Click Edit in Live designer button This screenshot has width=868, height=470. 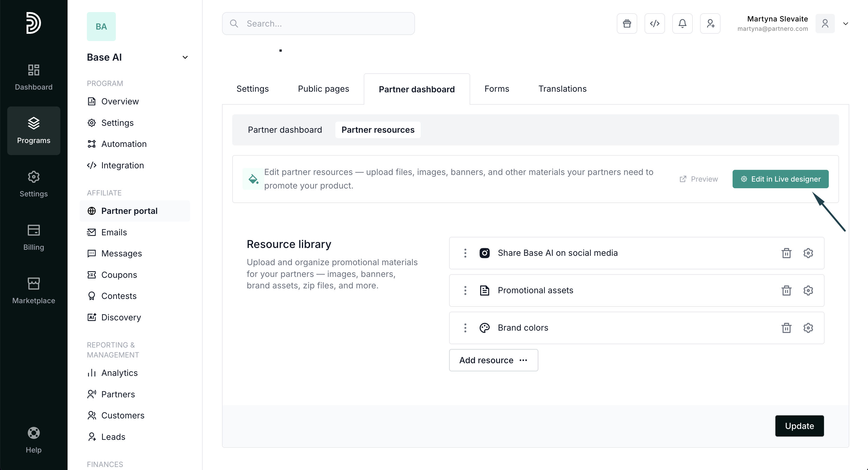[781, 179]
